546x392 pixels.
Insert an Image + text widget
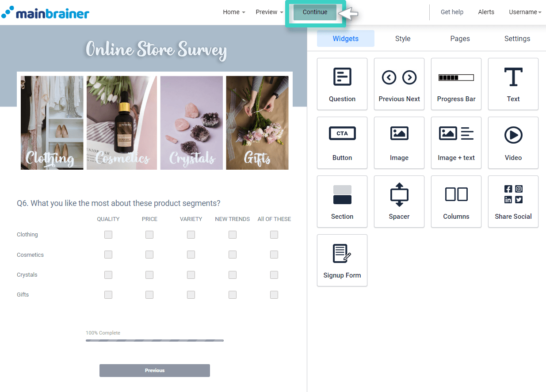(456, 143)
